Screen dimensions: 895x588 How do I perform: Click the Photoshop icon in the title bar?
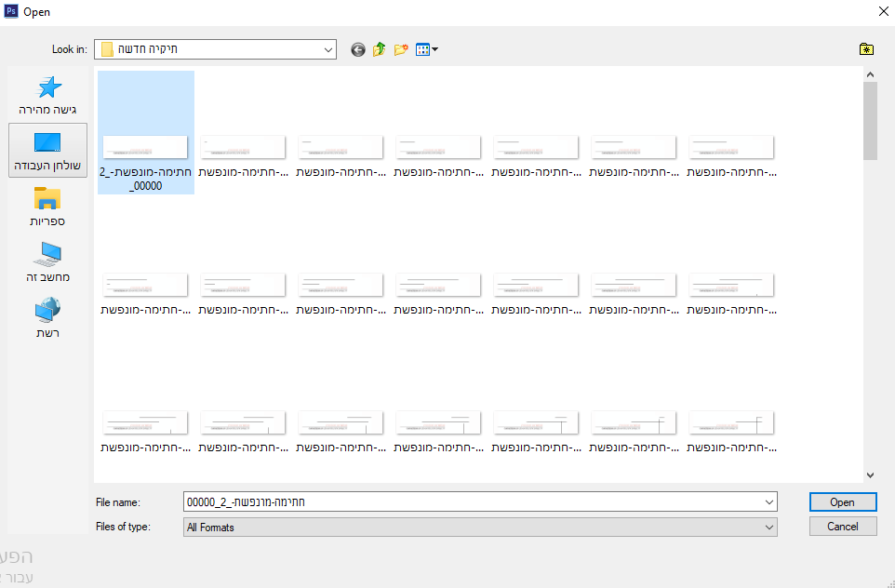[11, 11]
